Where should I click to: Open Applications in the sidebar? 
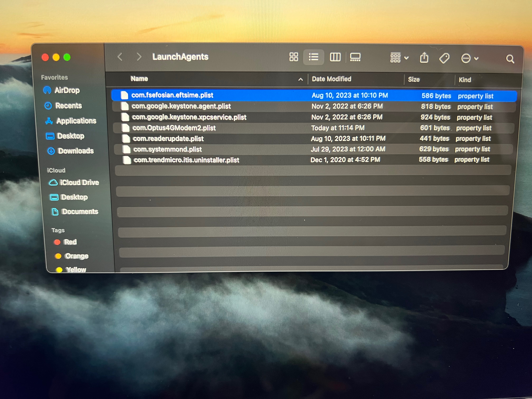(x=76, y=121)
